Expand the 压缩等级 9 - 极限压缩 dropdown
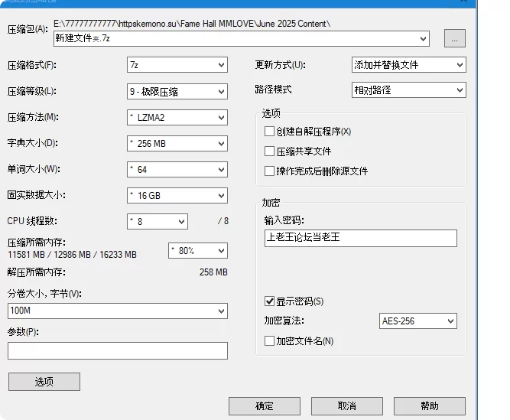 [177, 91]
